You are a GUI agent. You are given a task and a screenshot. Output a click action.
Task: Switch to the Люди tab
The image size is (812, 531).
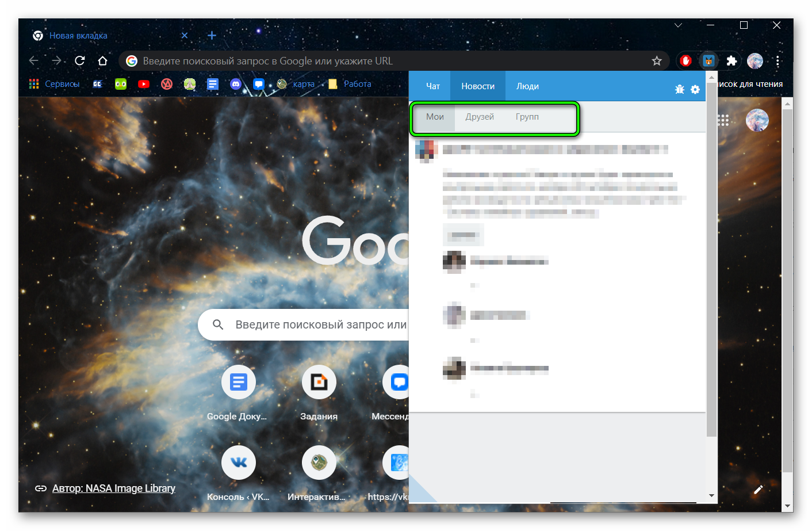tap(527, 86)
